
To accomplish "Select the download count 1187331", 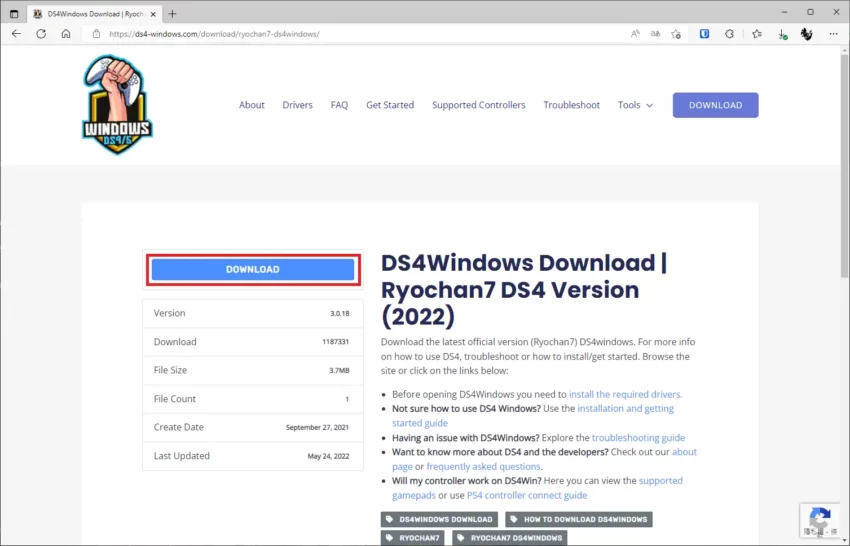I will tap(336, 342).
